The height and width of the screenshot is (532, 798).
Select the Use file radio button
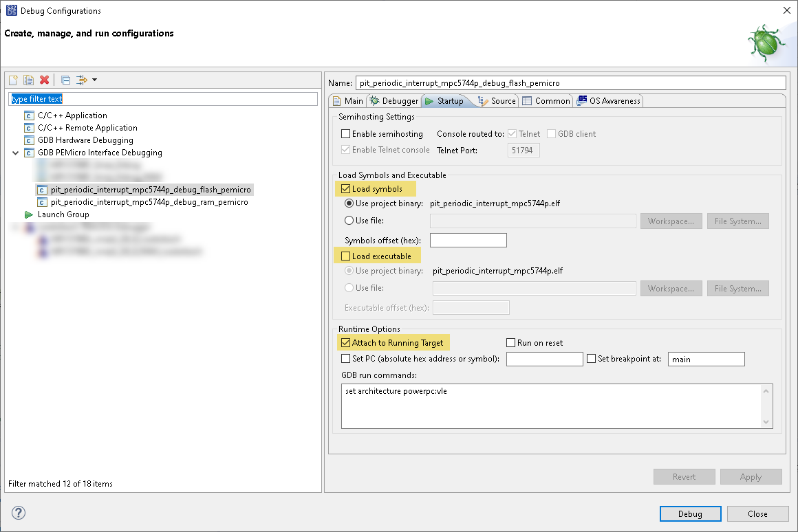(x=349, y=221)
